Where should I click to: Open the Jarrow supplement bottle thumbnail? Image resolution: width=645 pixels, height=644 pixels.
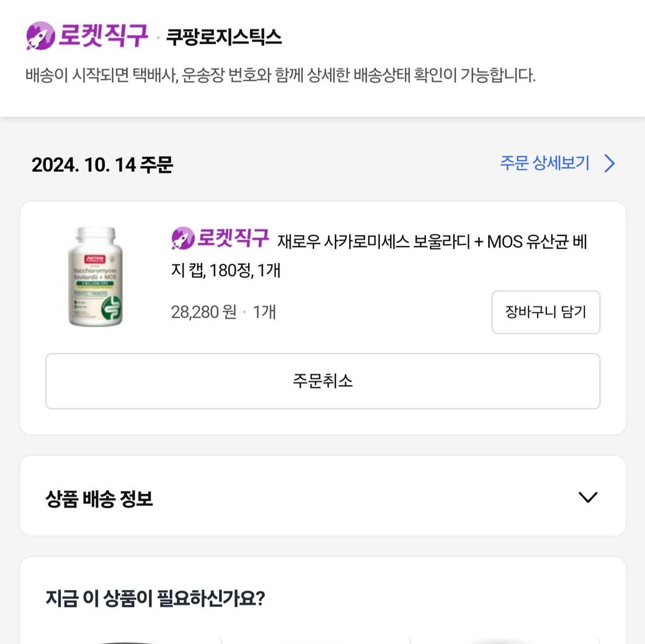pos(96,276)
